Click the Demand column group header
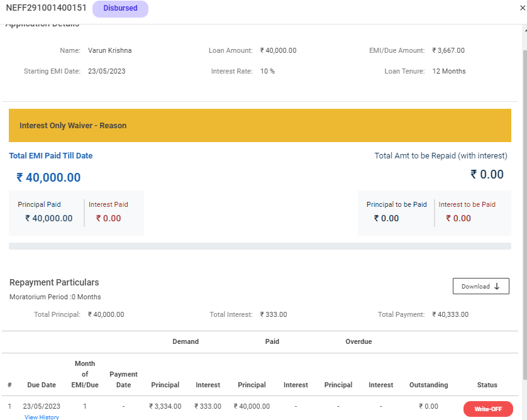This screenshot has width=527, height=420. pyautogui.click(x=186, y=341)
